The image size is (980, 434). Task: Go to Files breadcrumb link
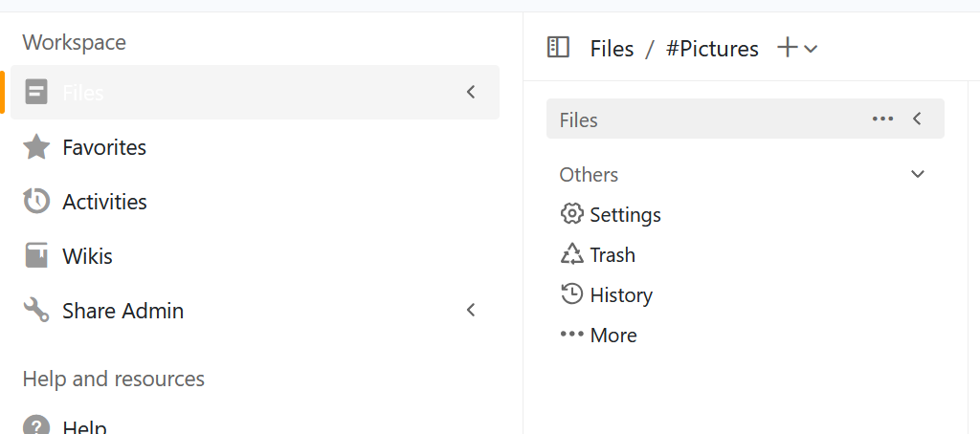612,49
